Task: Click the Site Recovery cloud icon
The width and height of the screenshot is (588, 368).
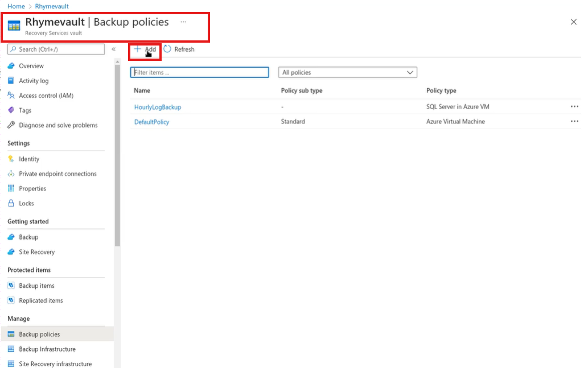Action: [11, 251]
